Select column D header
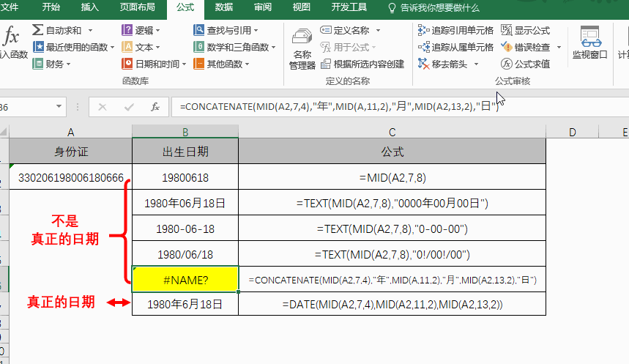Image resolution: width=629 pixels, height=364 pixels. coord(572,132)
